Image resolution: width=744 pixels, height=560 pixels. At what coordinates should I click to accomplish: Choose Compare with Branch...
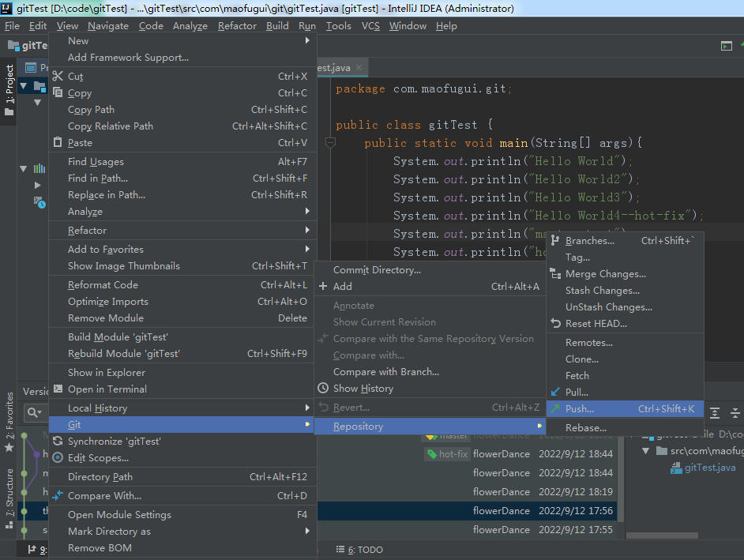(430, 371)
